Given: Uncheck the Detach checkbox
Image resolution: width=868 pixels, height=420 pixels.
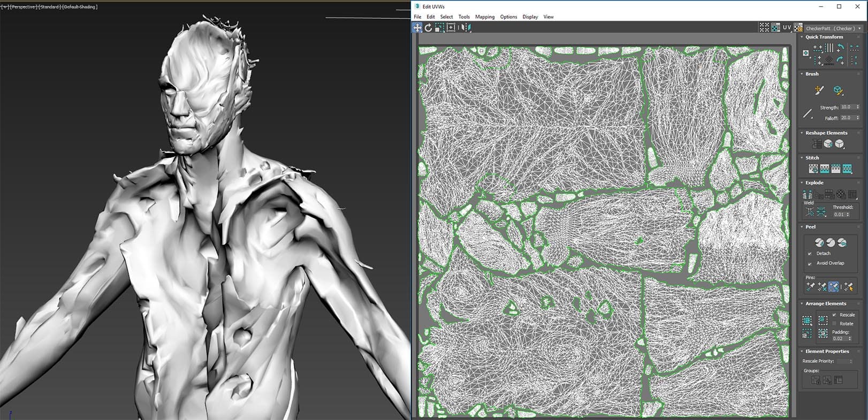Looking at the screenshot, I should coord(810,254).
